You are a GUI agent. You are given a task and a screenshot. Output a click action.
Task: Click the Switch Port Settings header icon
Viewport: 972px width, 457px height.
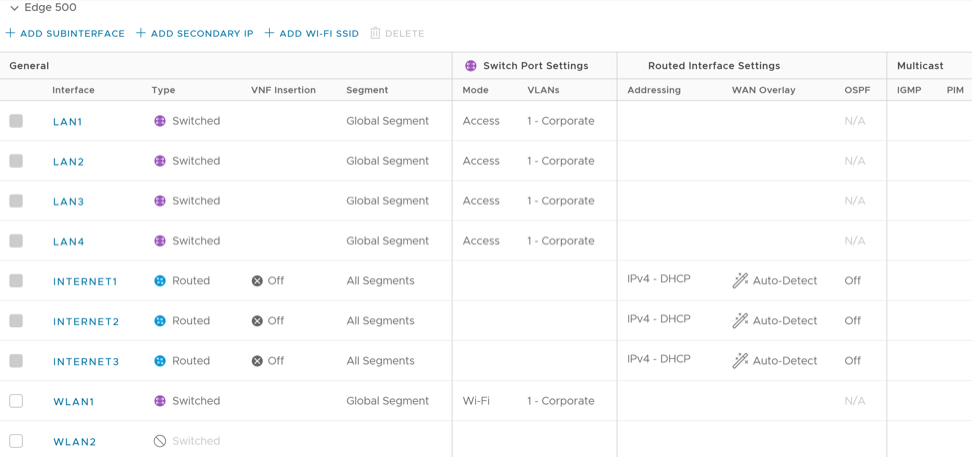click(471, 66)
